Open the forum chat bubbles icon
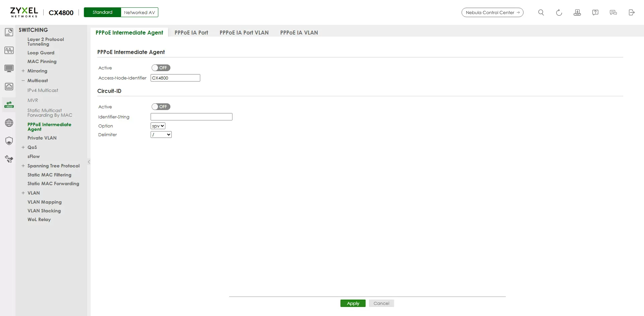Viewport: 644px width, 316px height. (613, 12)
